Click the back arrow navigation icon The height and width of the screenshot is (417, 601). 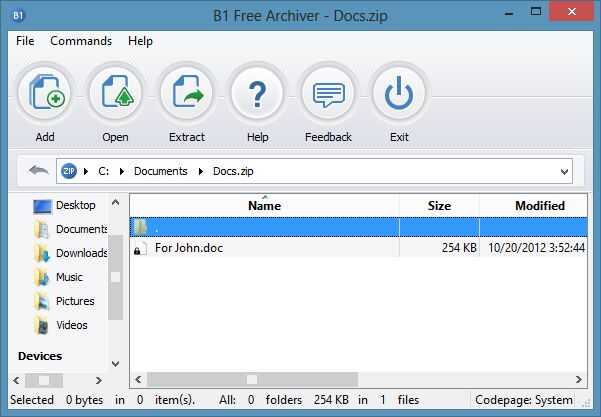pyautogui.click(x=39, y=170)
